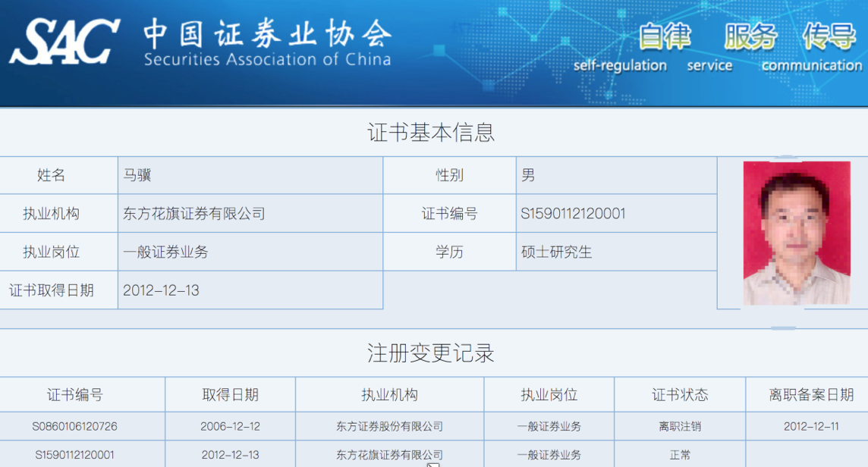The height and width of the screenshot is (467, 868).
Task: Click the 2012-12-11 resignation date cell
Action: tap(812, 427)
